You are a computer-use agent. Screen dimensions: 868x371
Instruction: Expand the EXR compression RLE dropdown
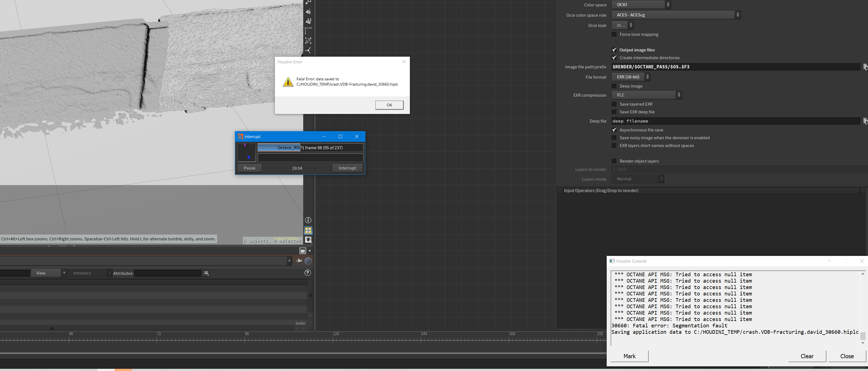646,95
